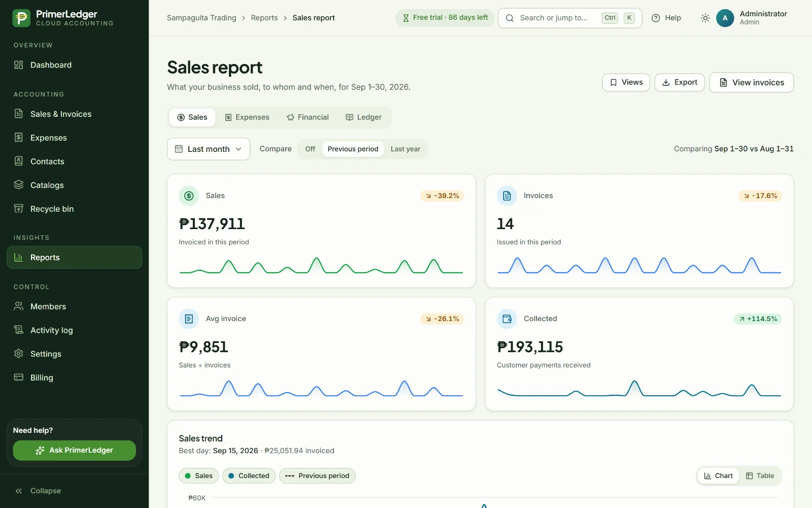
Task: Go to Reports breadcrumb
Action: pos(264,18)
